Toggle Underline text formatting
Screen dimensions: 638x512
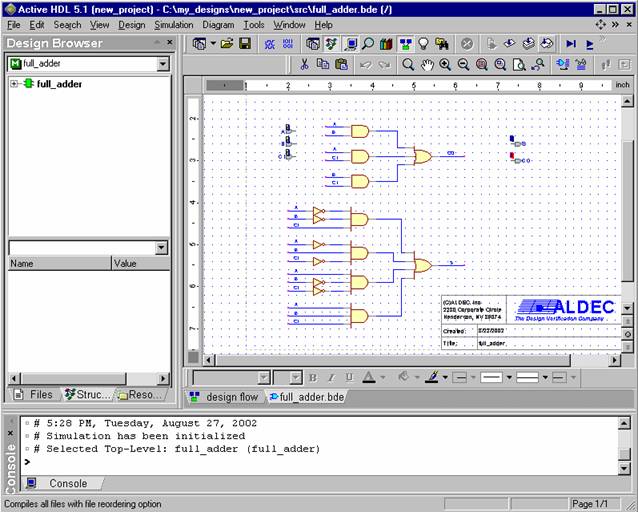pyautogui.click(x=349, y=378)
